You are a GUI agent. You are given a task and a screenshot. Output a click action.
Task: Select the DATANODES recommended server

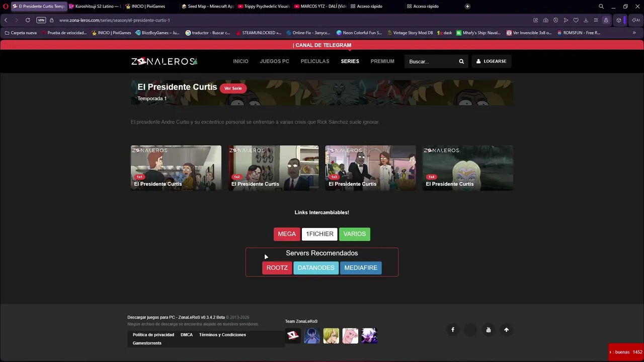[x=316, y=268]
